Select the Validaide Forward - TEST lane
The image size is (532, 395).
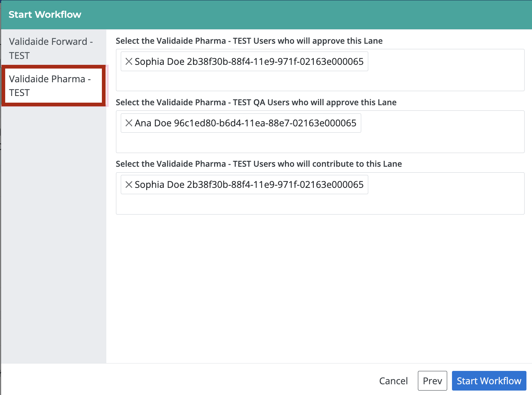54,49
